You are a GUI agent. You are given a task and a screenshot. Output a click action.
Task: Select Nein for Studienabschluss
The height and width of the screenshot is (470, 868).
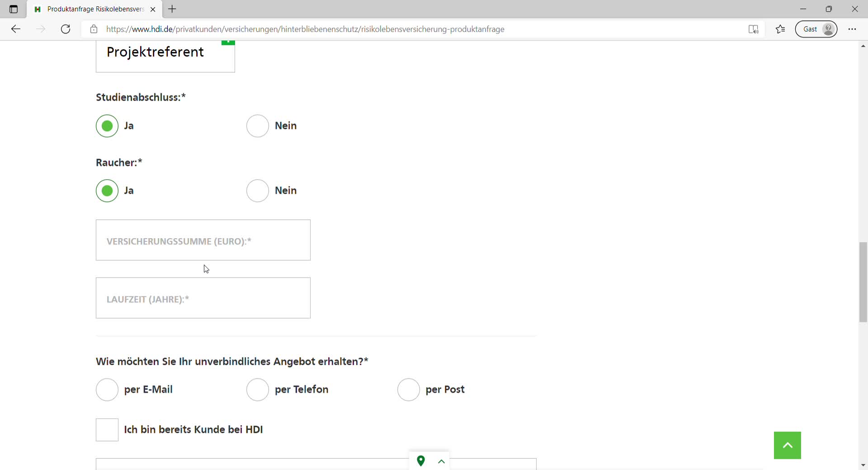(258, 126)
